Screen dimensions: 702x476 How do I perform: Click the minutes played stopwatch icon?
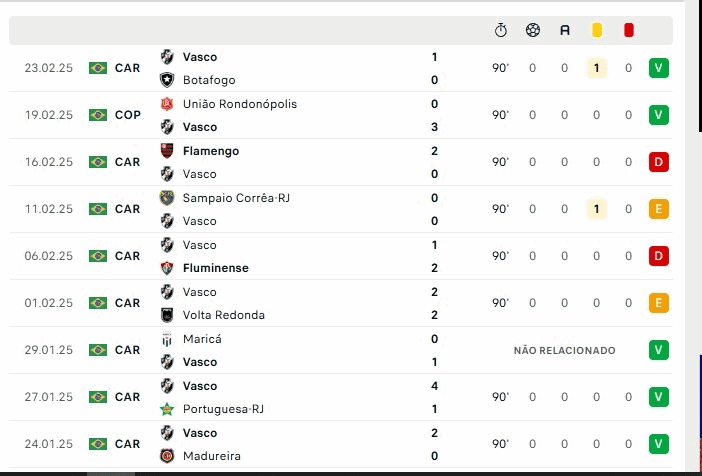coord(501,30)
